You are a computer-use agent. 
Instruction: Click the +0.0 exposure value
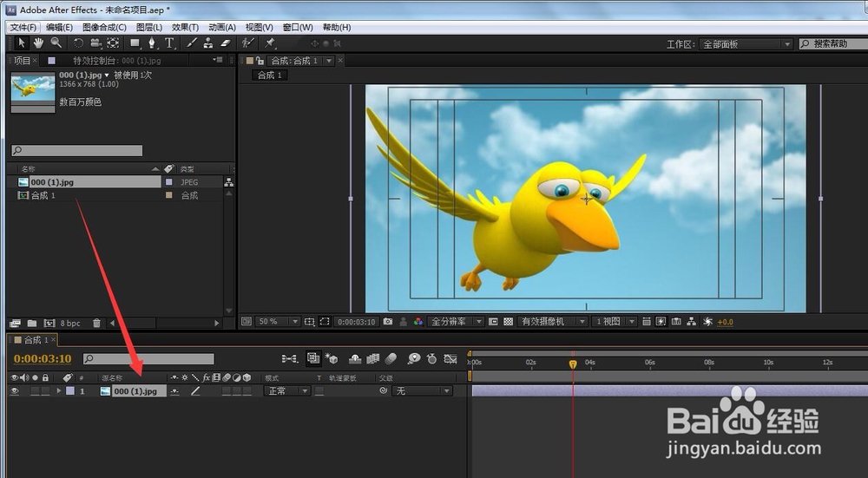tap(725, 322)
